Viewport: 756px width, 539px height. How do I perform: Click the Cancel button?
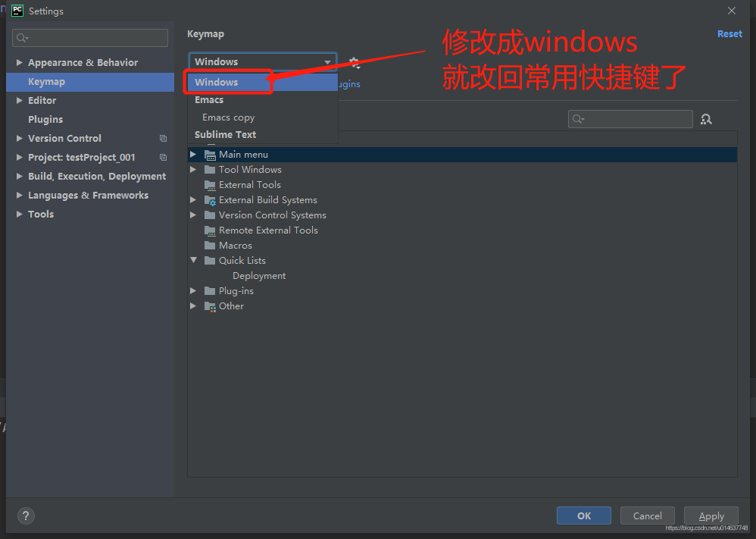tap(647, 515)
